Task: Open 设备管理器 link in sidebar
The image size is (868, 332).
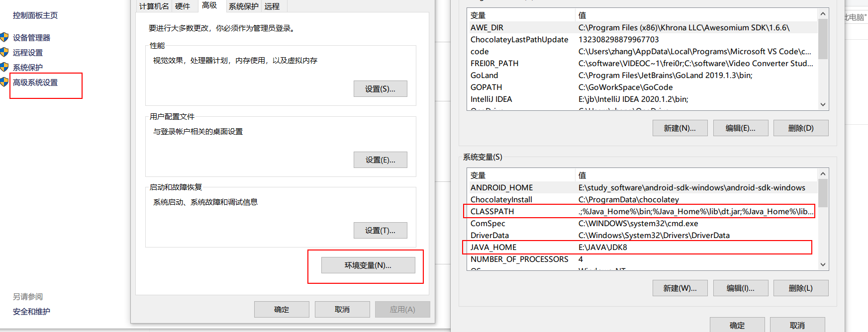Action: (x=31, y=38)
